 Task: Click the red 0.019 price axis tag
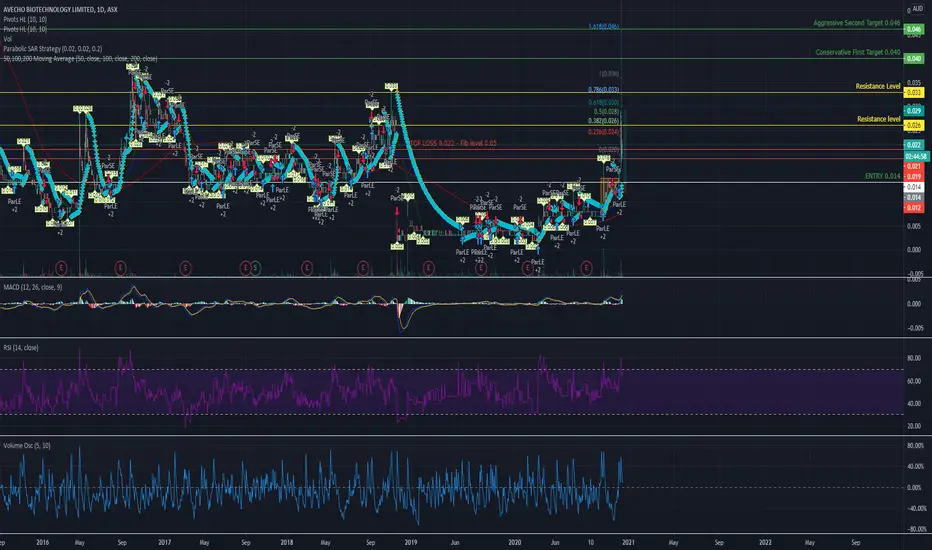(x=914, y=177)
